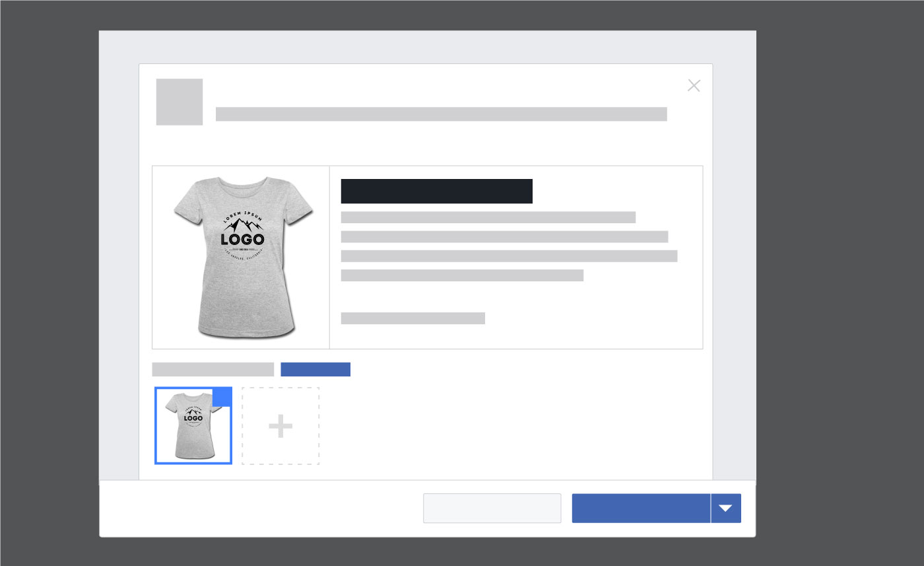This screenshot has height=566, width=924.
Task: Toggle the blue corner marker on selected thumbnail
Action: coord(222,398)
